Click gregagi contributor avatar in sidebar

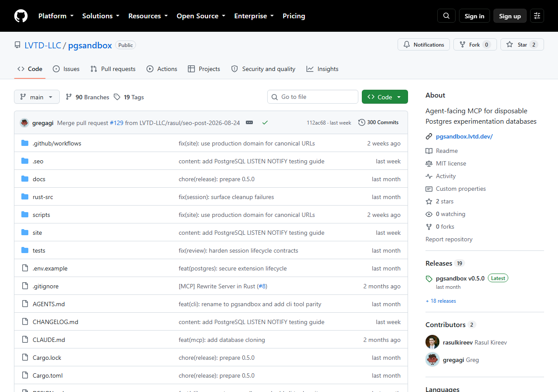(432, 359)
